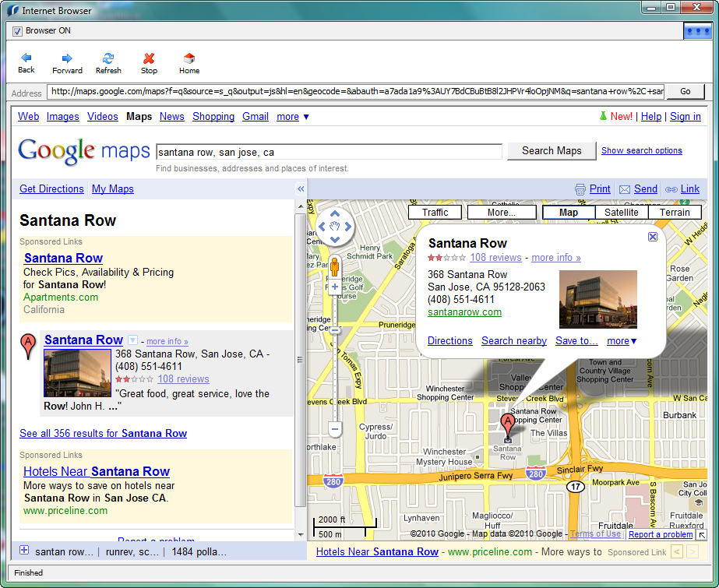The image size is (719, 588).
Task: Click Search nearby in info bubble
Action: pyautogui.click(x=514, y=341)
